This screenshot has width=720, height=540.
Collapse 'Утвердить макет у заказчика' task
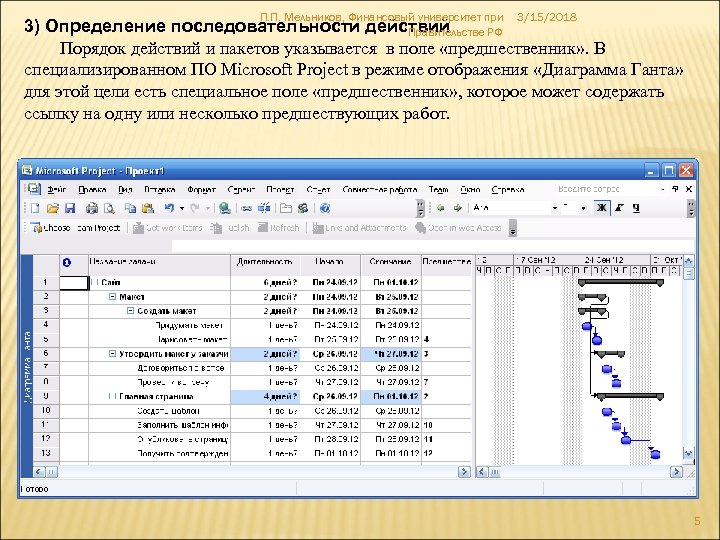point(112,354)
